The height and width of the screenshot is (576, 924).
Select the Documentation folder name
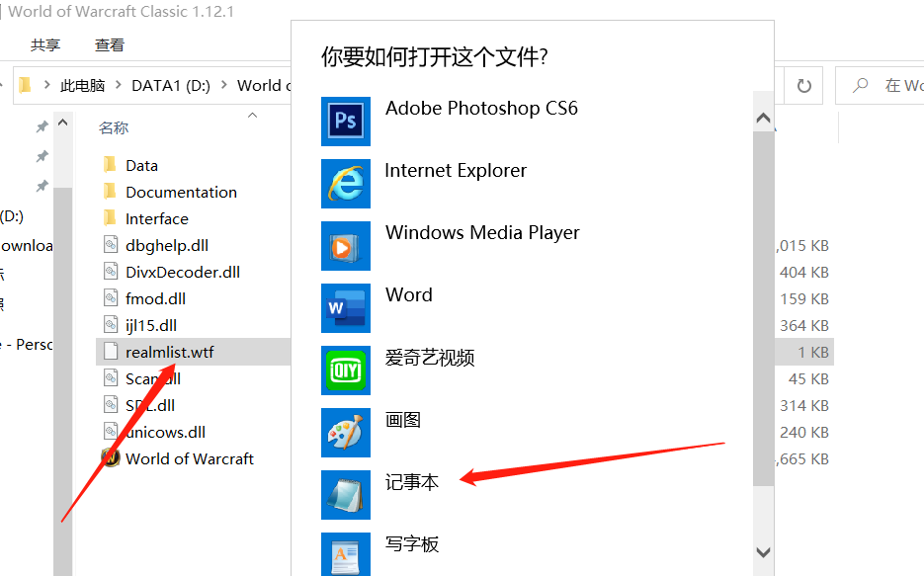click(181, 192)
